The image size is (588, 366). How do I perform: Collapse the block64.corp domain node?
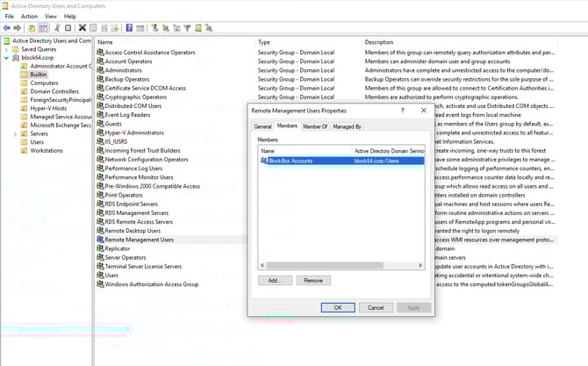[x=7, y=58]
